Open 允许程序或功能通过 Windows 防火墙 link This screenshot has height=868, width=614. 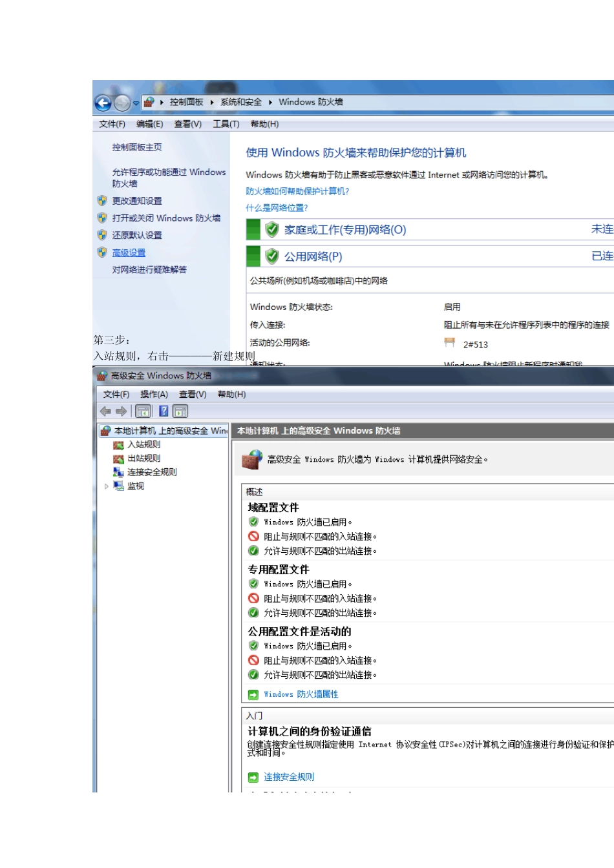click(x=169, y=178)
